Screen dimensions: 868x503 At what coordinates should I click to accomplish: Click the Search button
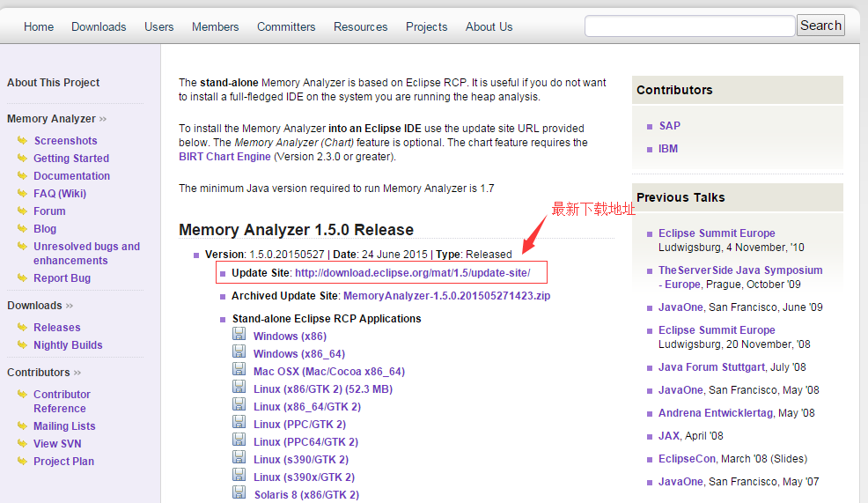point(820,26)
